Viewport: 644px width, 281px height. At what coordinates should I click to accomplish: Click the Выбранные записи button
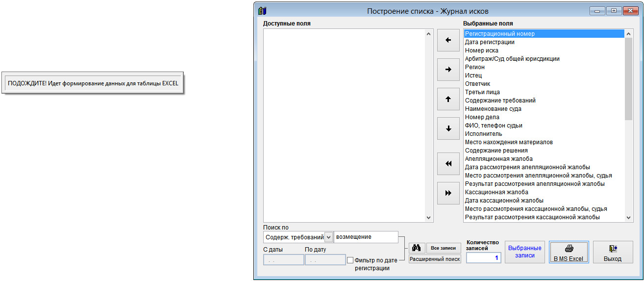(525, 252)
